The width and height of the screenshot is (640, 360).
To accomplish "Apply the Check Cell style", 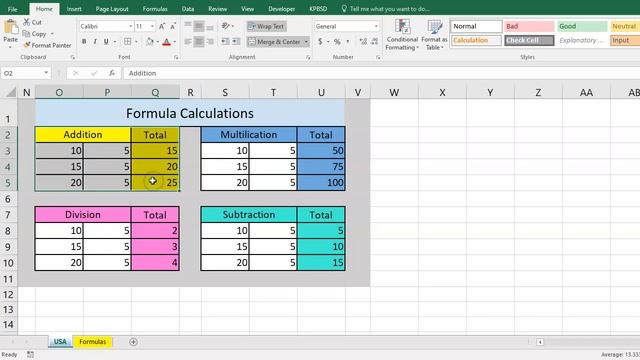I will (529, 40).
